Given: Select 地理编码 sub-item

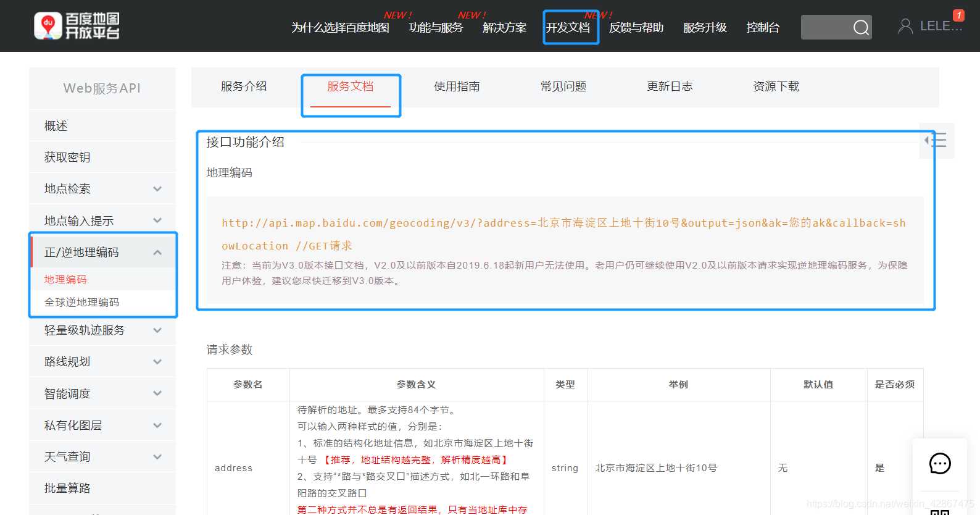Looking at the screenshot, I should (x=65, y=279).
